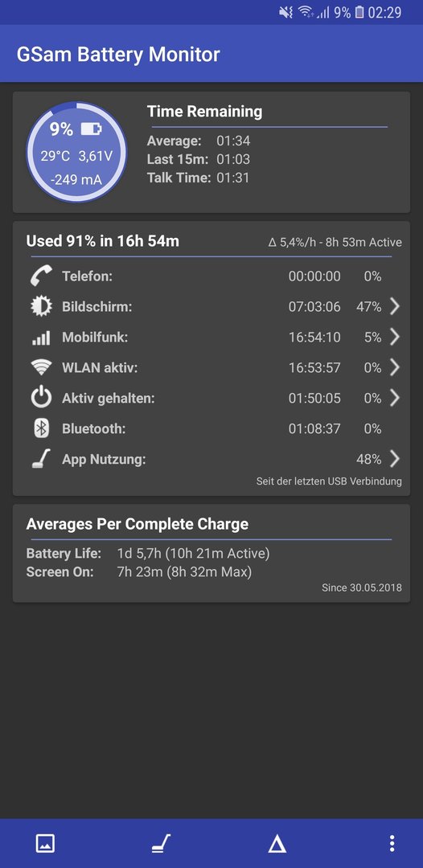Tap the circular battery gauge showing 9%
The image size is (423, 868).
coord(76,152)
